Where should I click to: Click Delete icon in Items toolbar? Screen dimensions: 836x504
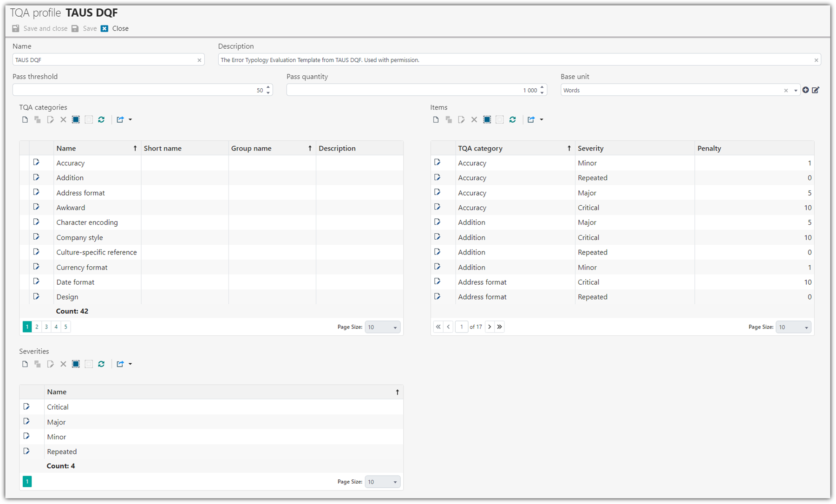point(474,120)
